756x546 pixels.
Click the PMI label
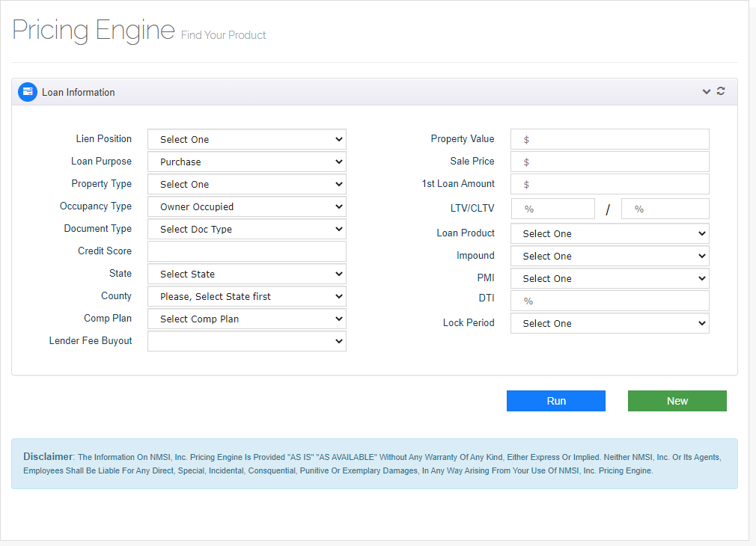pos(486,278)
